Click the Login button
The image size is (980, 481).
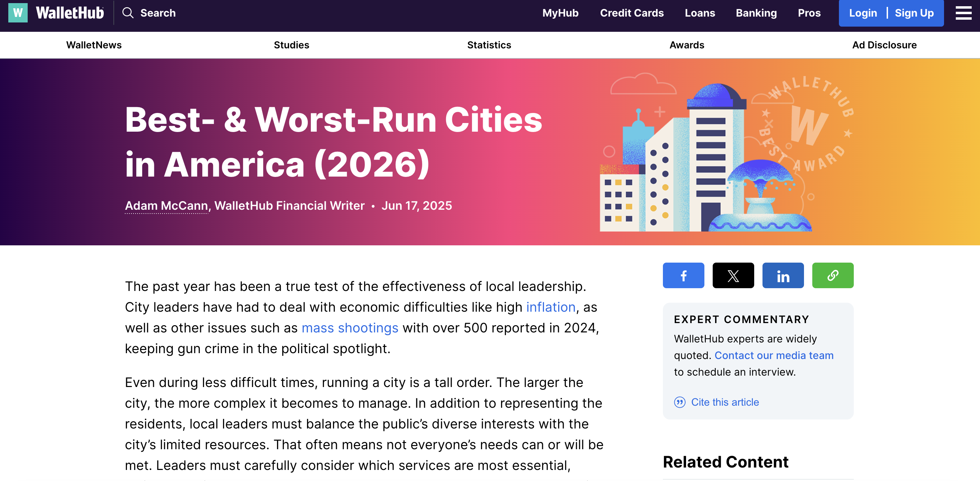point(862,13)
